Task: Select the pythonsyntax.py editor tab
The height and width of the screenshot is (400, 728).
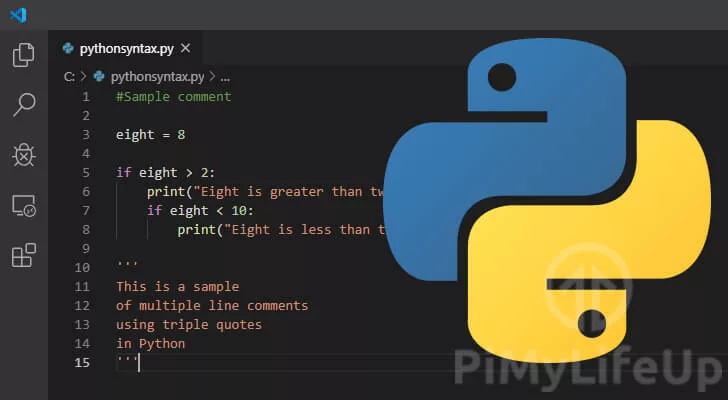Action: coord(125,48)
